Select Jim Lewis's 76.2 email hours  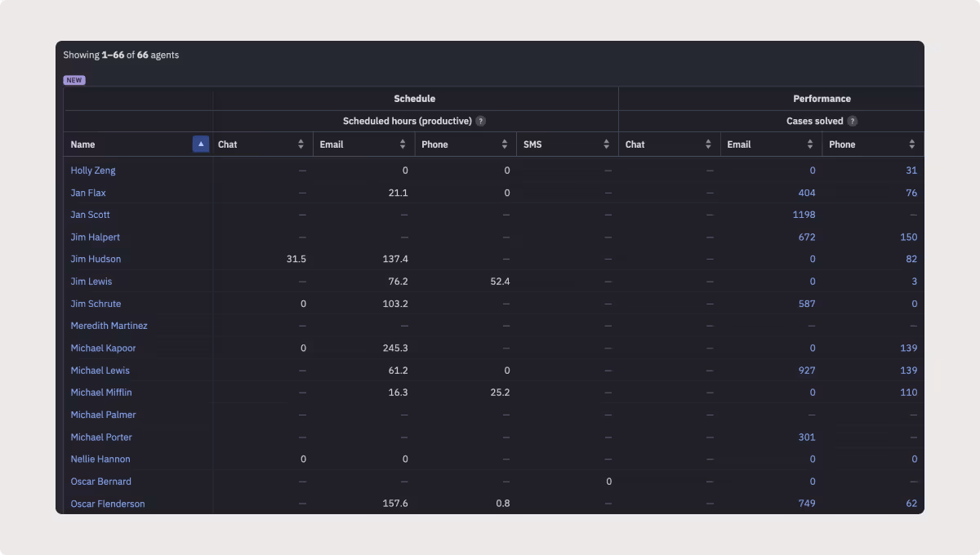pos(398,281)
